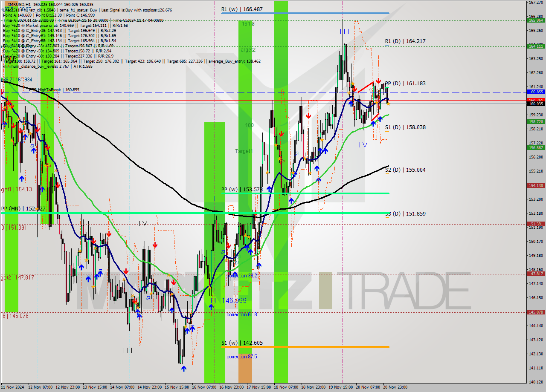This screenshot has height=392, width=546.
Task: Click the 'PP (D) | 161.183' label
Action: [405, 84]
